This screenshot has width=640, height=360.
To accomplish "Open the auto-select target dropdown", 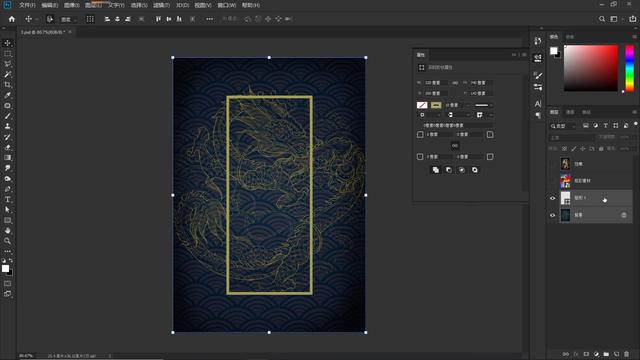I will [68, 19].
